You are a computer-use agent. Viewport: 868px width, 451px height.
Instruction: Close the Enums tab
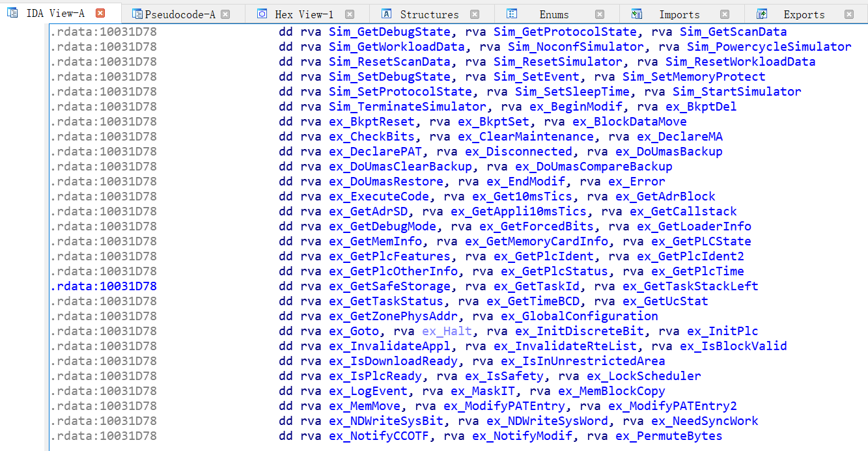pyautogui.click(x=599, y=14)
